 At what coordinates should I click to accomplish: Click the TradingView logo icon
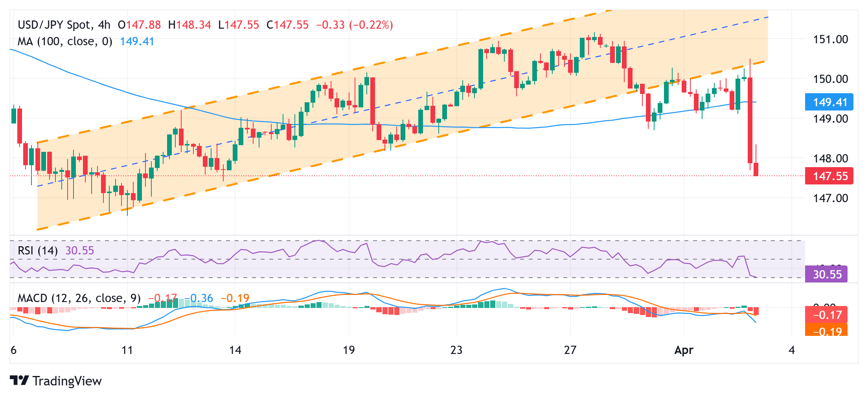[x=19, y=380]
